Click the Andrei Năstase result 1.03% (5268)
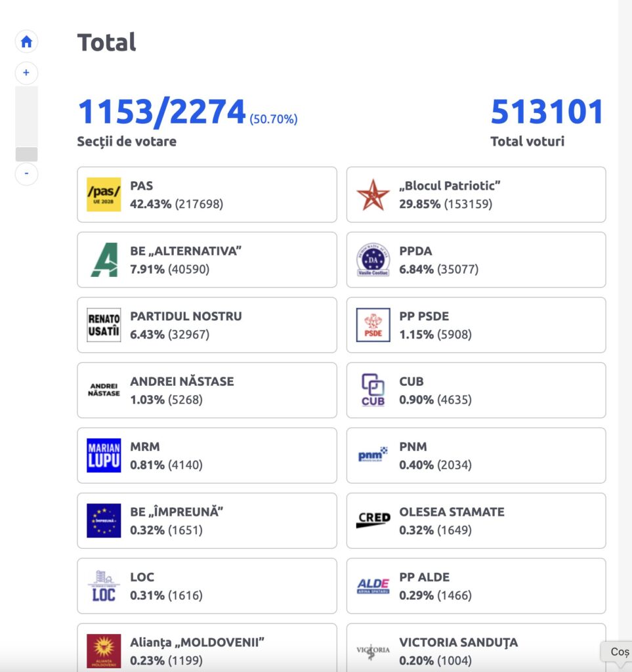This screenshot has height=672, width=632. (166, 400)
